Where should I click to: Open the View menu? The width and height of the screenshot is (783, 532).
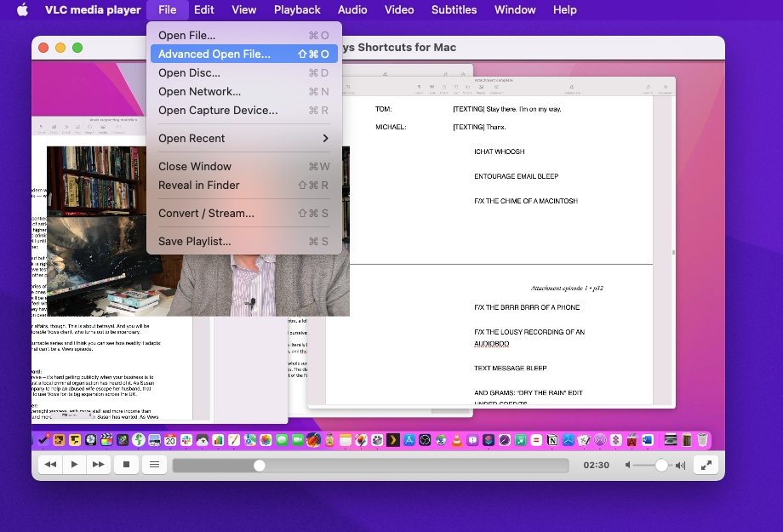243,9
